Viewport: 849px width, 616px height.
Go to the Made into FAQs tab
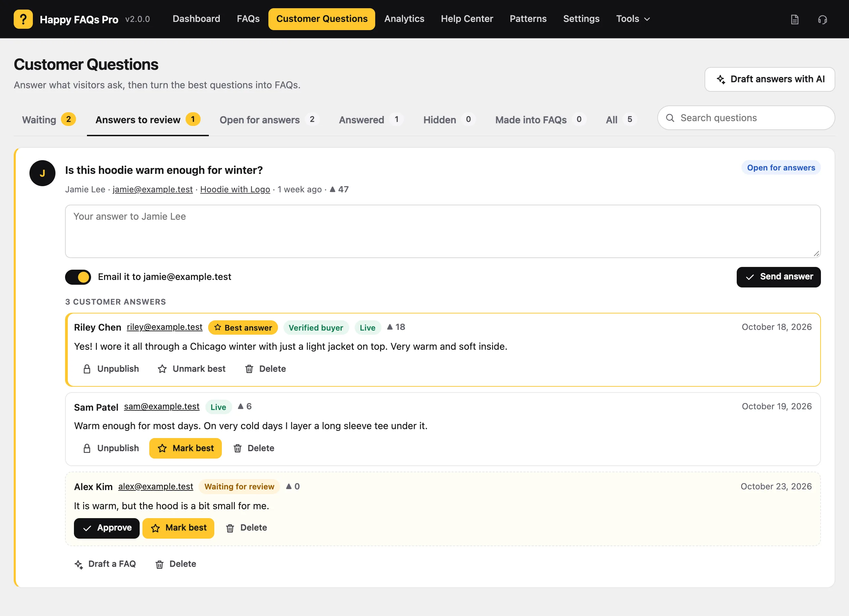click(x=540, y=120)
